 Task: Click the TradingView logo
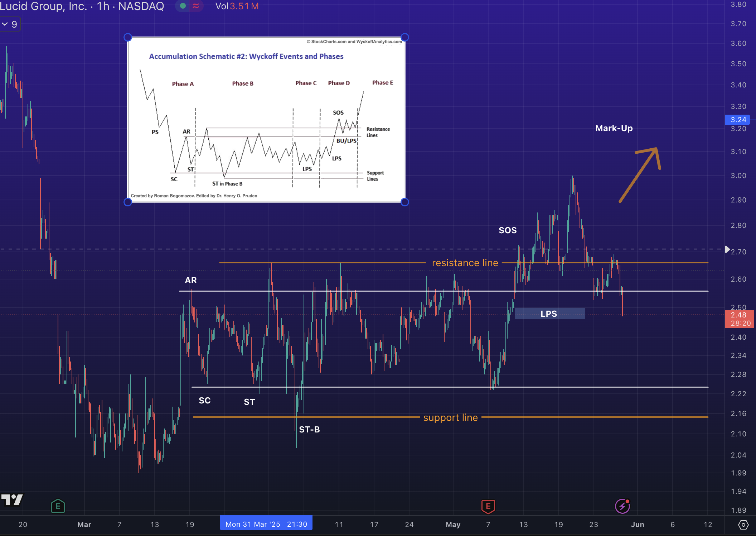click(x=12, y=500)
